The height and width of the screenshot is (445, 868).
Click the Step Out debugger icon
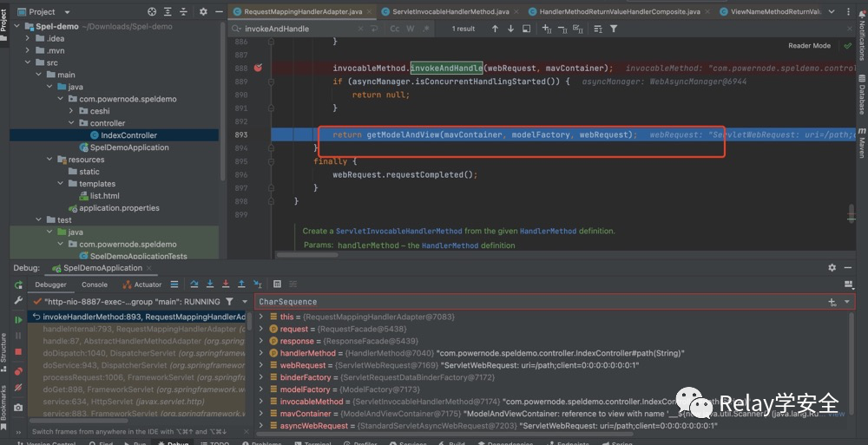(x=240, y=285)
